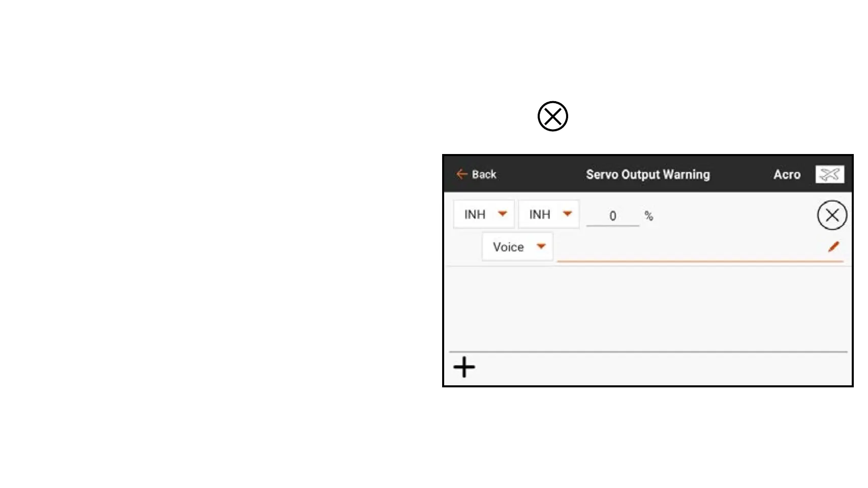
Task: Open the first INH dropdown
Action: (484, 215)
